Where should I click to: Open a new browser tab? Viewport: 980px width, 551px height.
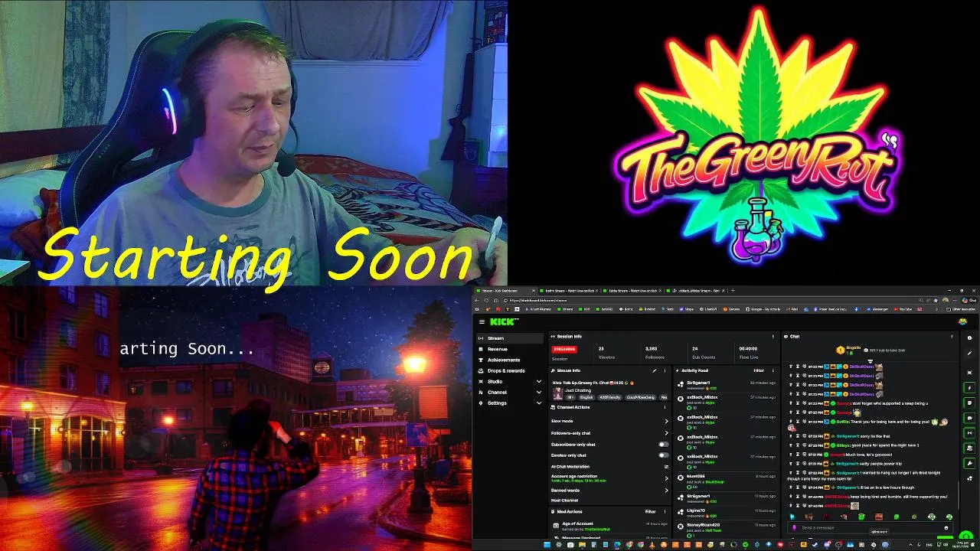click(733, 290)
